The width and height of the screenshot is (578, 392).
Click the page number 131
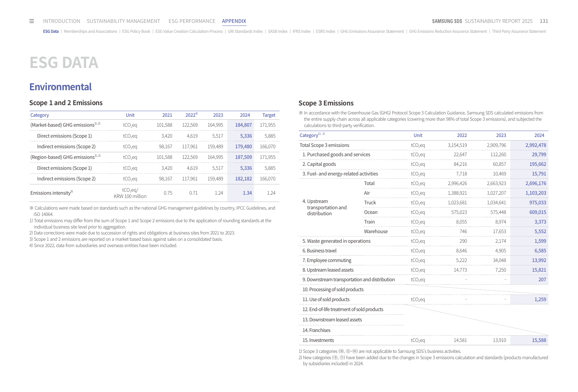(544, 21)
